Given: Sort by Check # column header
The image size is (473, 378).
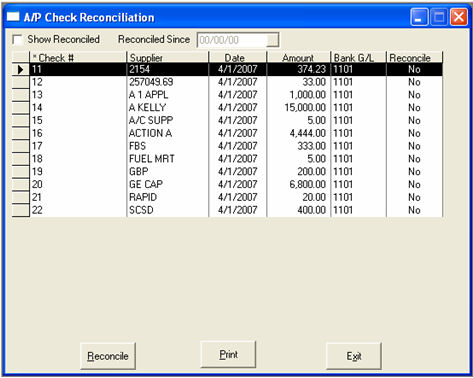Looking at the screenshot, I should coord(78,57).
